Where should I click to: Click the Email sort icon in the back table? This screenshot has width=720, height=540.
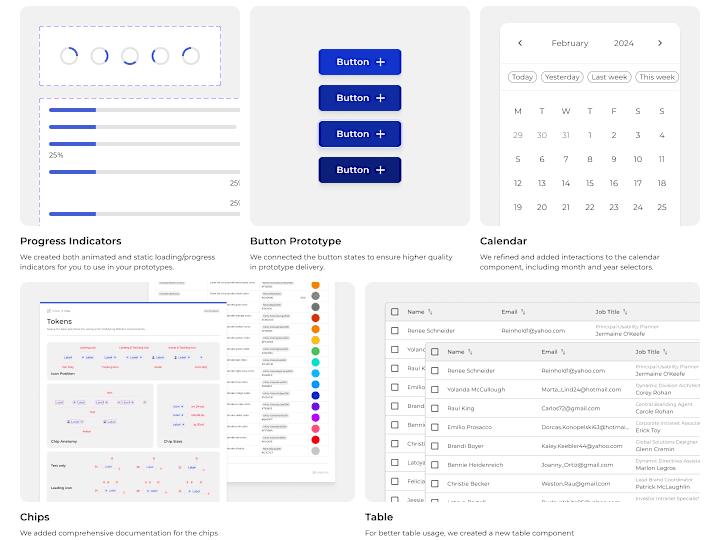click(x=523, y=312)
